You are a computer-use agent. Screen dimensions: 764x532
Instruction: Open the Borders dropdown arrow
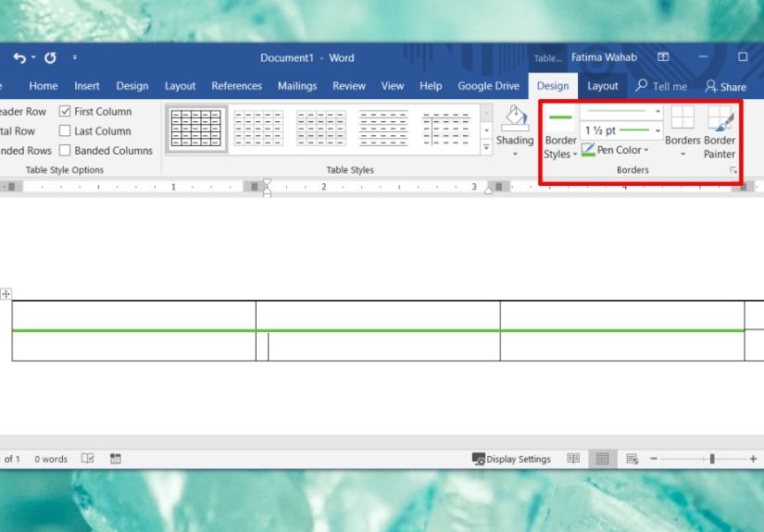point(683,155)
